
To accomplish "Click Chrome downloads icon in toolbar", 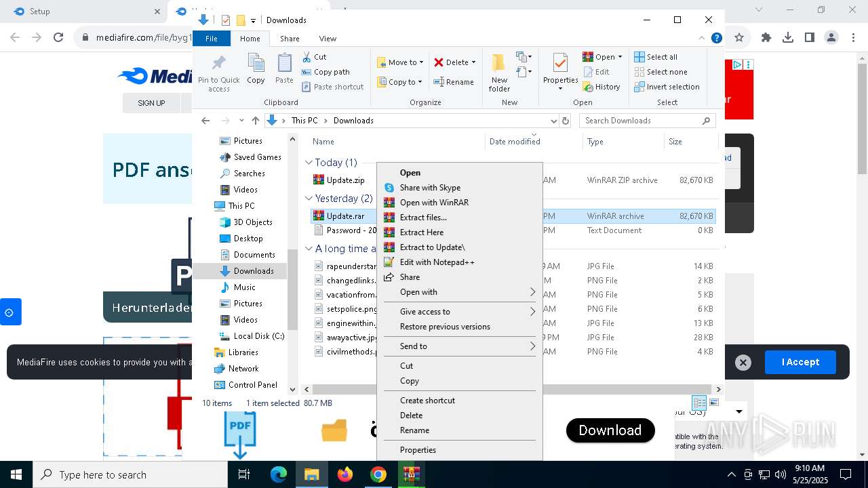I will (788, 38).
